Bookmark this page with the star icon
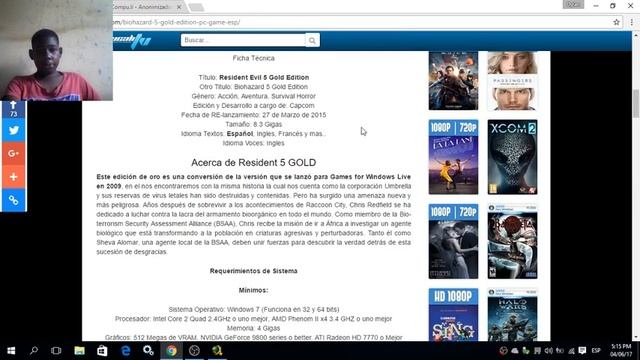This screenshot has height=360, width=640. [x=616, y=22]
